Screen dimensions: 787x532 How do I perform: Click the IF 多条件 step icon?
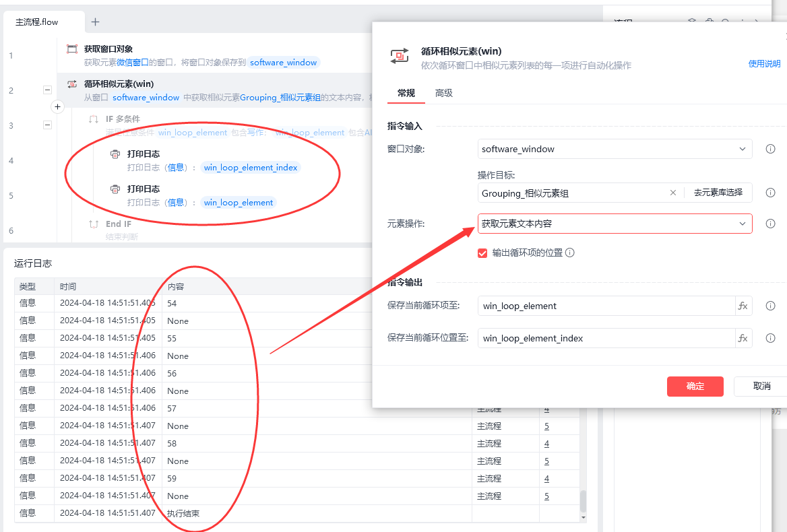(x=94, y=119)
